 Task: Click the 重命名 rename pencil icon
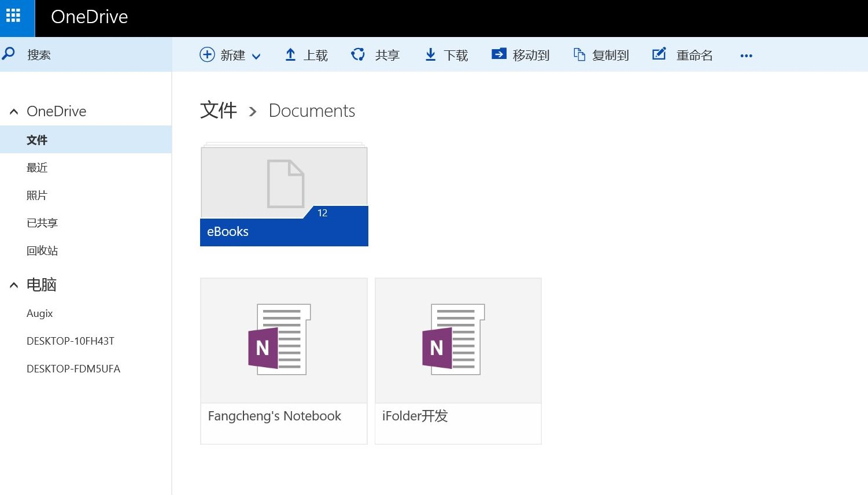pyautogui.click(x=659, y=54)
